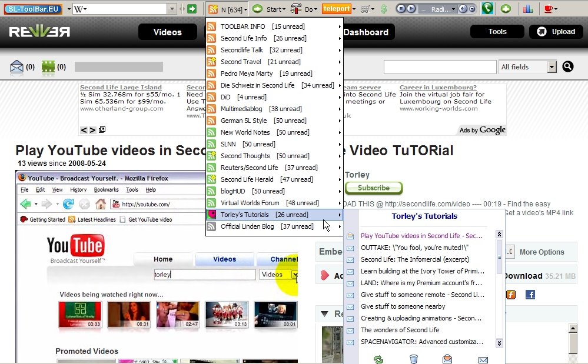The image size is (588, 364).
Task: Open the green film clip icon (0)
Action: (48, 66)
